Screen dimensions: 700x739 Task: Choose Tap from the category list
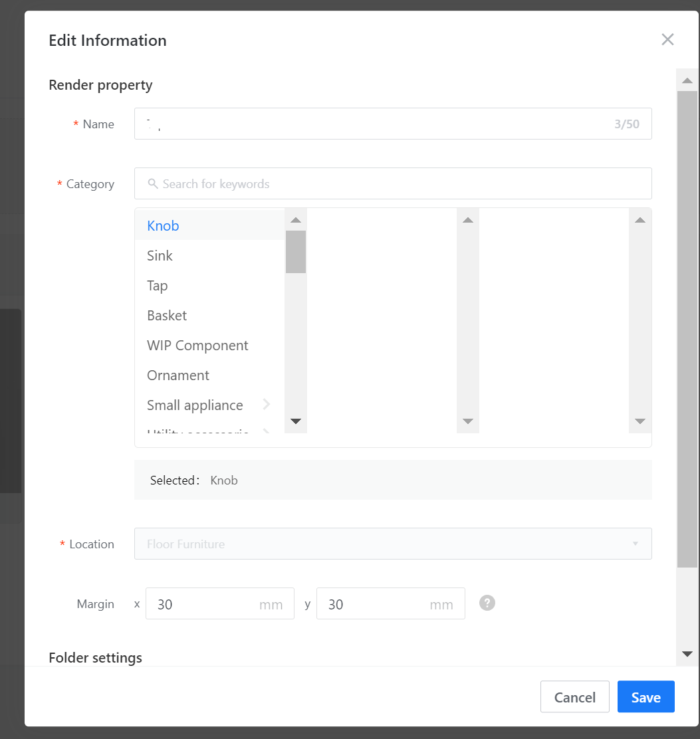point(158,285)
